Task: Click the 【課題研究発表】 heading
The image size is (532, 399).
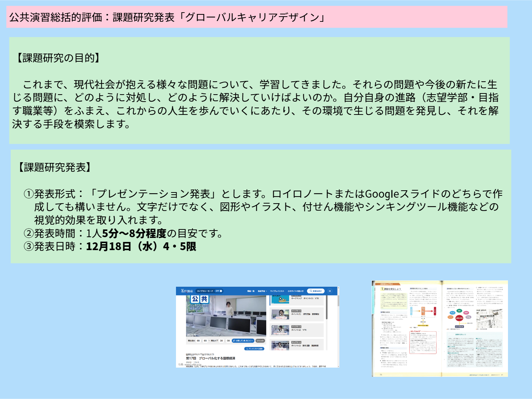Action: point(55,167)
